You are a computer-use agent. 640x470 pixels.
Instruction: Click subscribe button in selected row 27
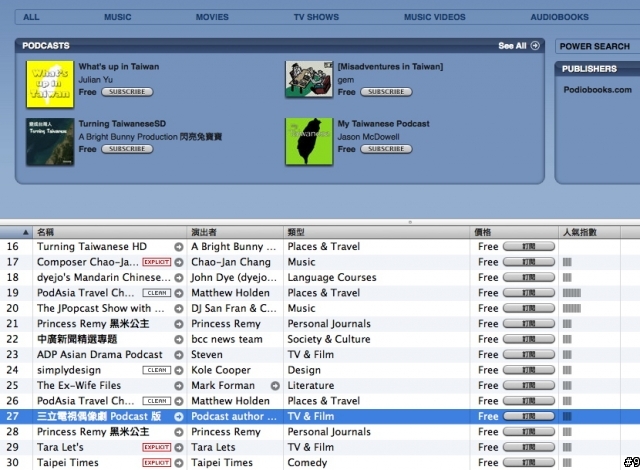[x=529, y=416]
